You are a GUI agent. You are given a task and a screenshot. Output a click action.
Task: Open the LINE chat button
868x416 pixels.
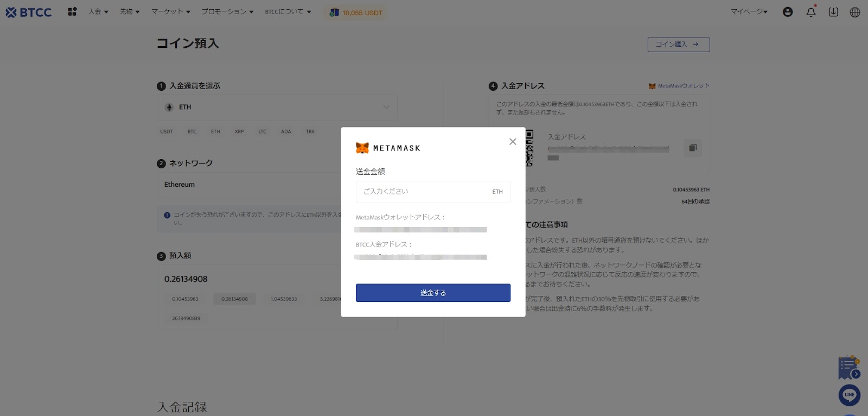(850, 395)
